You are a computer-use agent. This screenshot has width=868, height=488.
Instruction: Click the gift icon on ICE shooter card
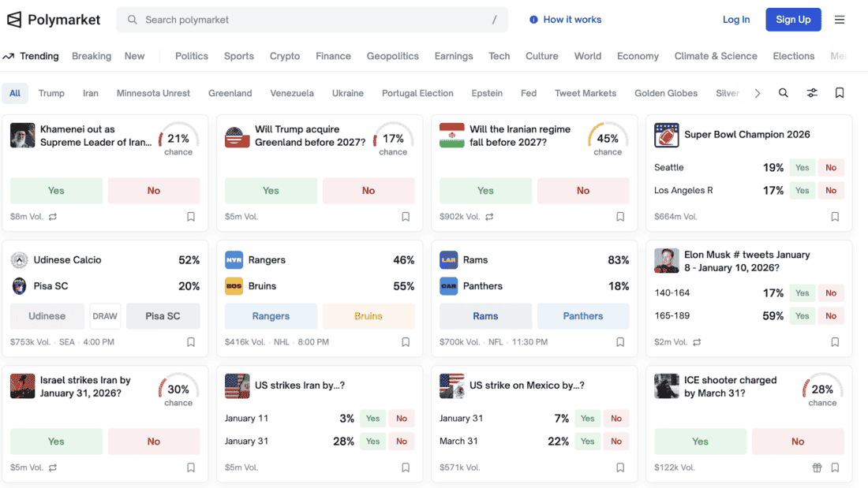[817, 468]
